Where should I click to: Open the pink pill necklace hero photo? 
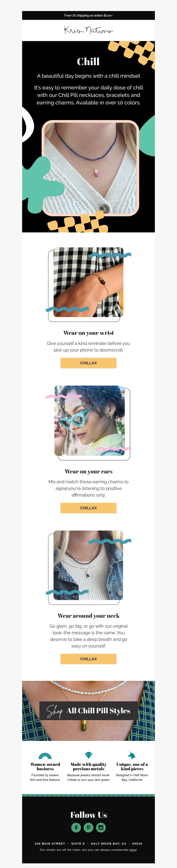[90, 168]
